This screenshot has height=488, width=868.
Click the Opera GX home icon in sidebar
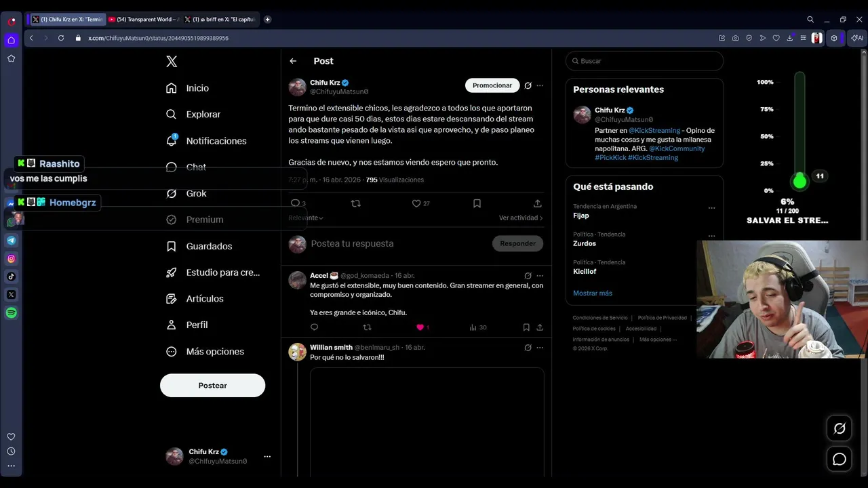12,40
